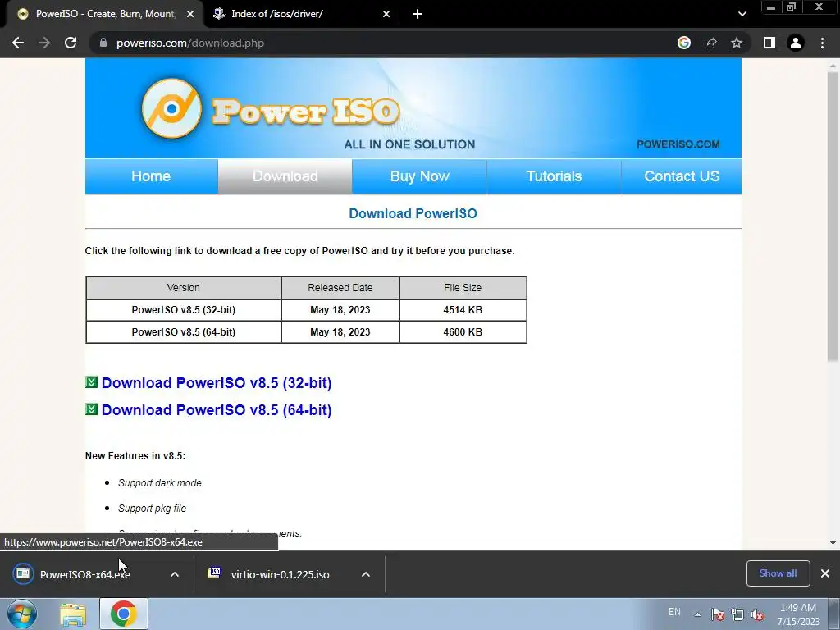Click green arrow icon beside 64-bit download
The image size is (840, 630).
click(x=92, y=409)
